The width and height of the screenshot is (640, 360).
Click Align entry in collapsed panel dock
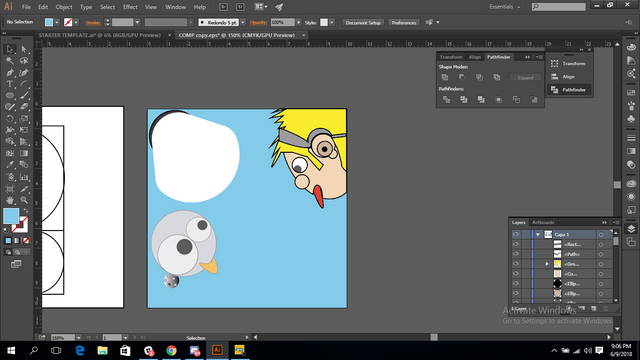coord(569,77)
